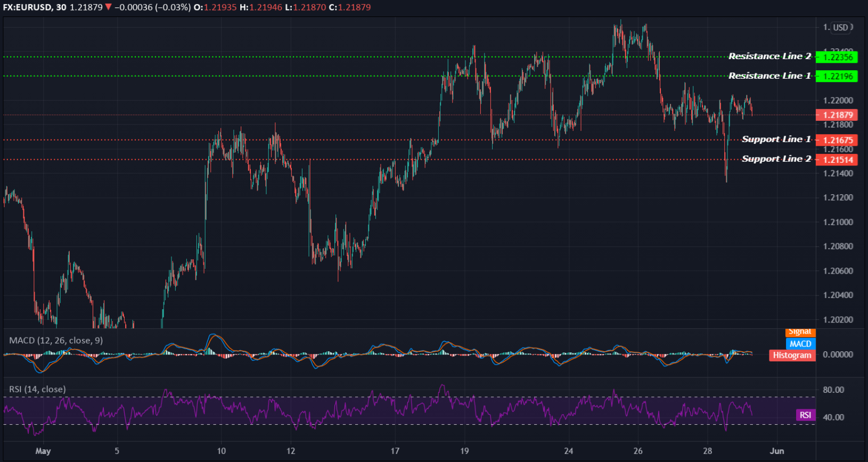Click the orange Signal label
Viewport: 868px width, 462px height.
click(800, 332)
